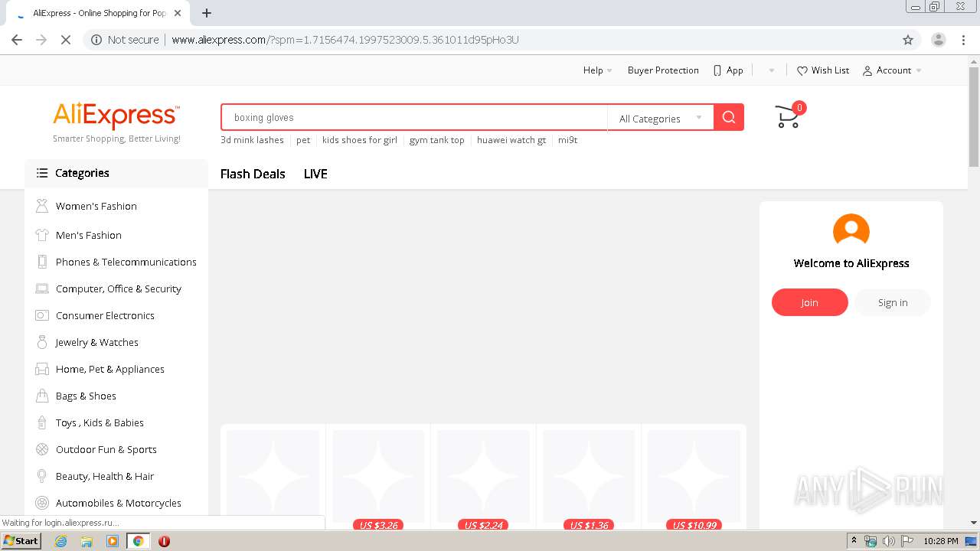Screen dimensions: 980x551
Task: Click the Wish List heart icon
Action: 802,70
